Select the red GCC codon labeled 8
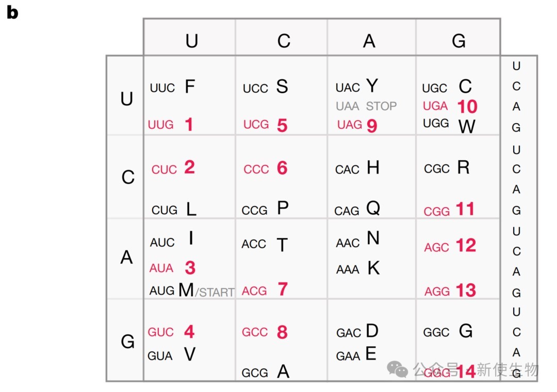557x392 pixels. coord(265,332)
